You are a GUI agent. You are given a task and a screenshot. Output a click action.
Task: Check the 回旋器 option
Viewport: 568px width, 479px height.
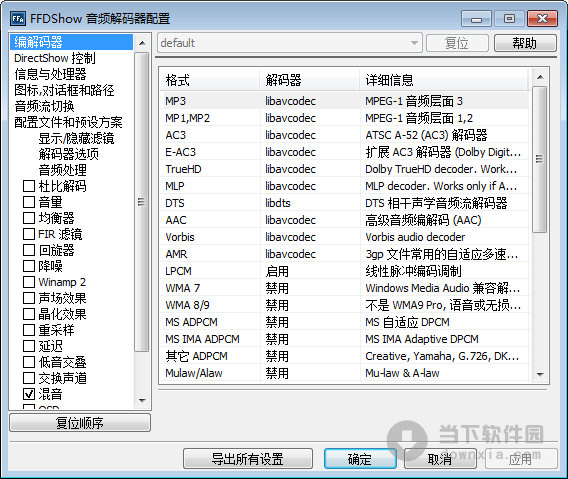coord(29,250)
